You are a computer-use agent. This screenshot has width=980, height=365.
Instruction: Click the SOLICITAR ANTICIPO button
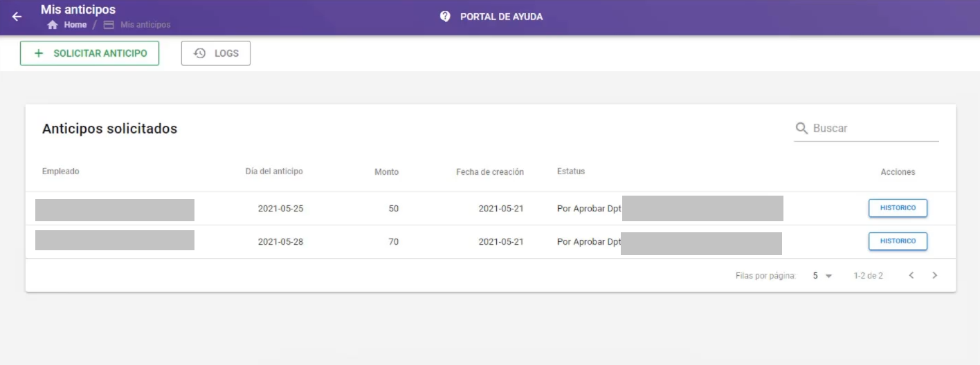pos(89,53)
